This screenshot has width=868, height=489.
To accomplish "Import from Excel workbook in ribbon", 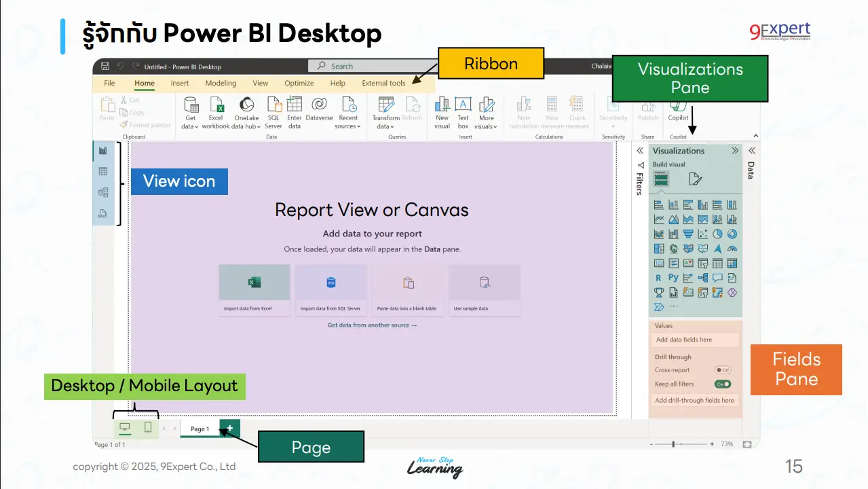I will [x=216, y=113].
